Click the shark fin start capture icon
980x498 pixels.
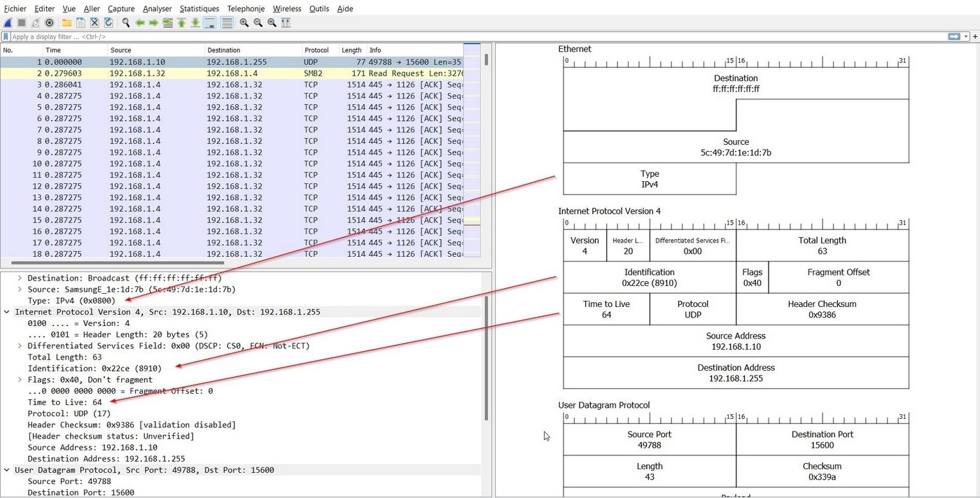(8, 23)
